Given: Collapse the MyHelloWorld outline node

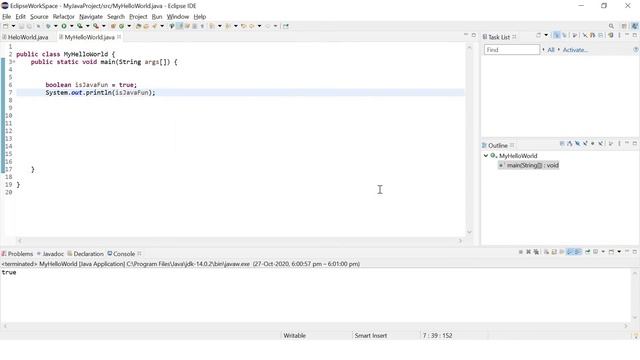Looking at the screenshot, I should (x=486, y=156).
